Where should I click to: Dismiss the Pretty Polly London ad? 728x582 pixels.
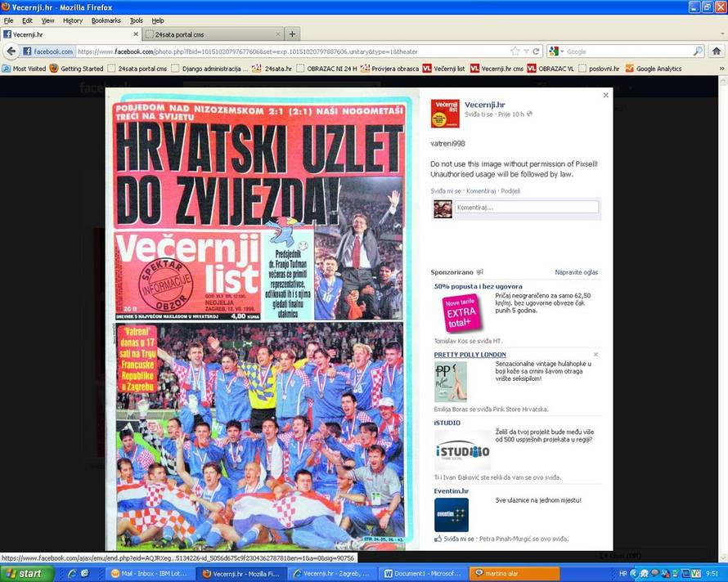pos(595,355)
